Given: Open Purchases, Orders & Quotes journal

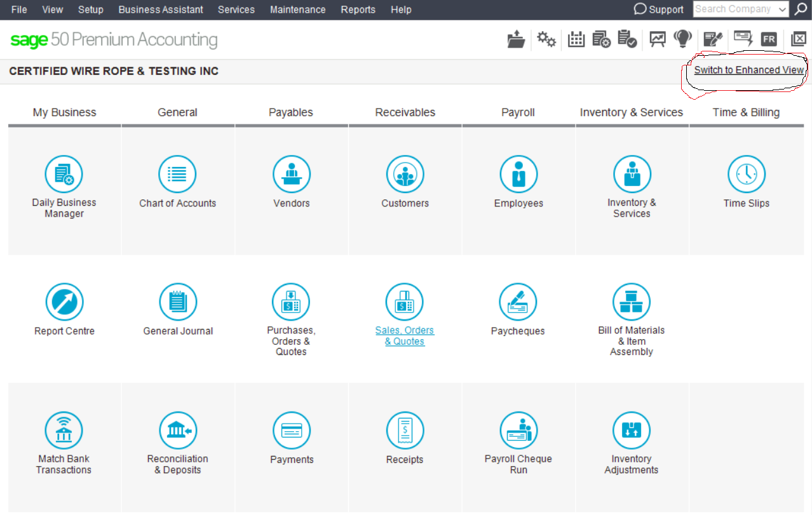Looking at the screenshot, I should tap(291, 302).
